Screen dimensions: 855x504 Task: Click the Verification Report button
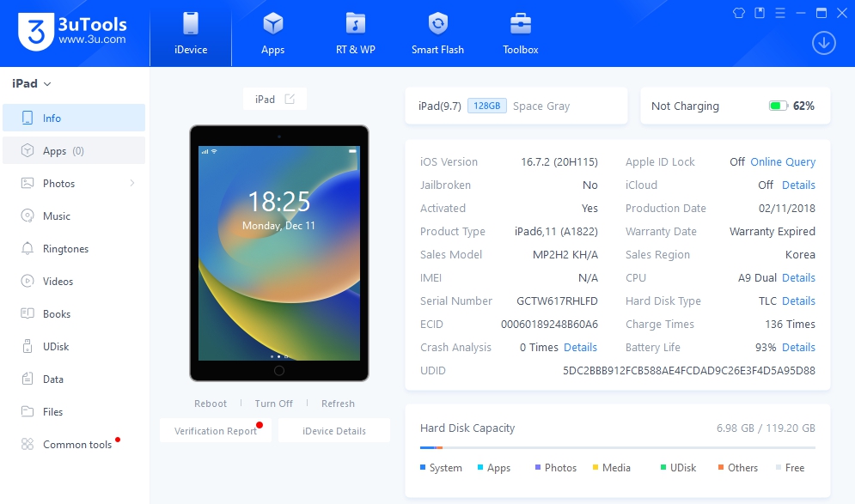click(x=216, y=431)
